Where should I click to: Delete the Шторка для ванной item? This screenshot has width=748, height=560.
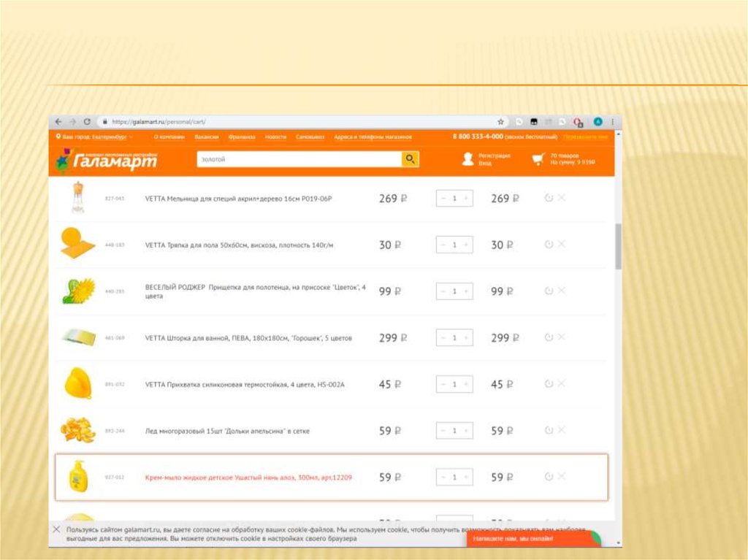(x=562, y=337)
